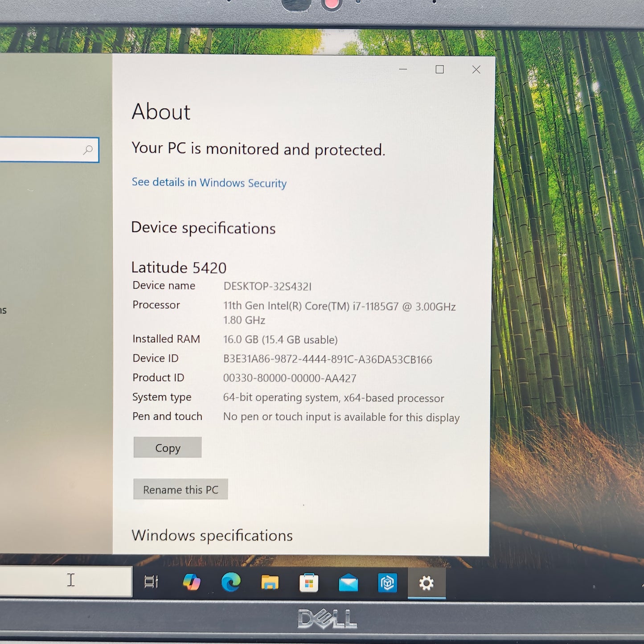Open File Explorer from the taskbar
This screenshot has width=644, height=644.
(270, 582)
